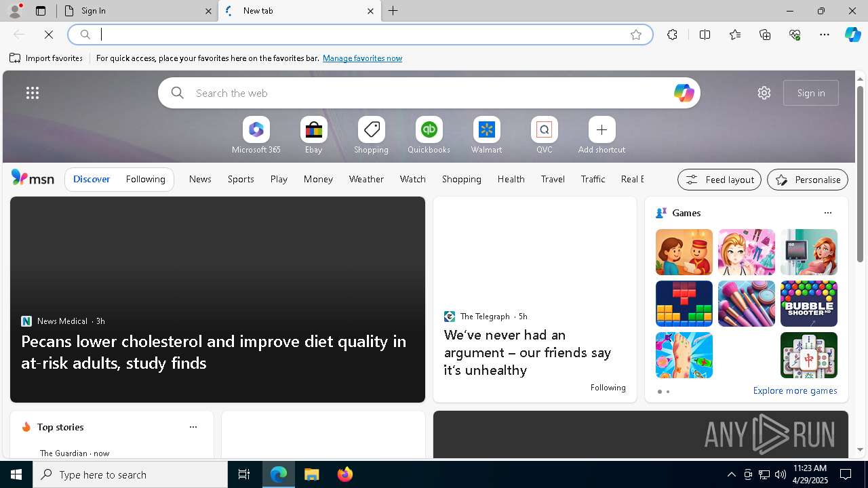Image resolution: width=868 pixels, height=488 pixels.
Task: Stop loading the page
Action: tap(49, 35)
